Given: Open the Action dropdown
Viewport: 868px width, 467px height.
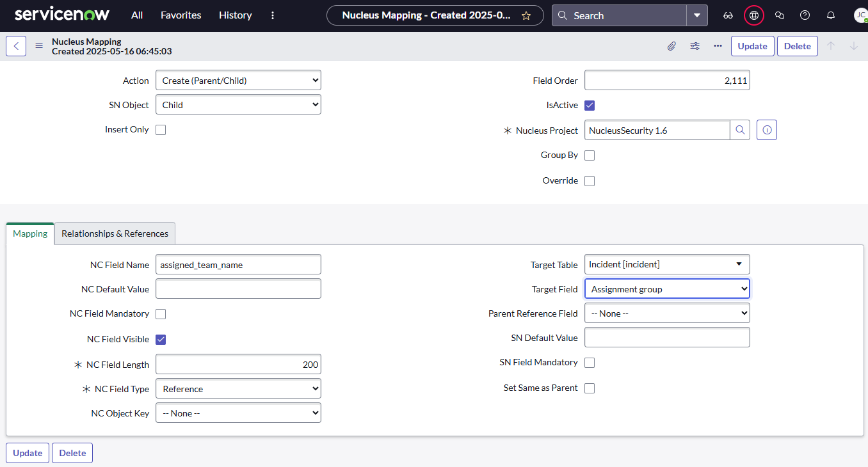Looking at the screenshot, I should coord(238,81).
